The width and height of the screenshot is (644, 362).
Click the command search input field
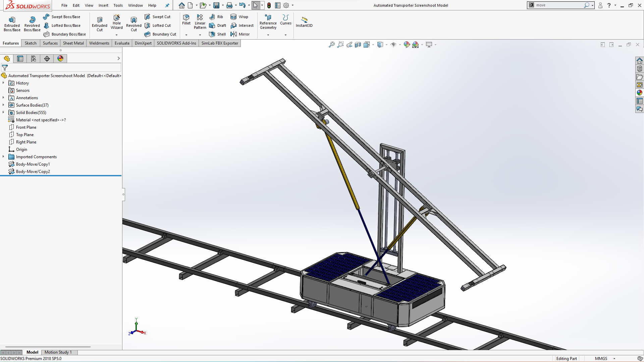tap(558, 5)
